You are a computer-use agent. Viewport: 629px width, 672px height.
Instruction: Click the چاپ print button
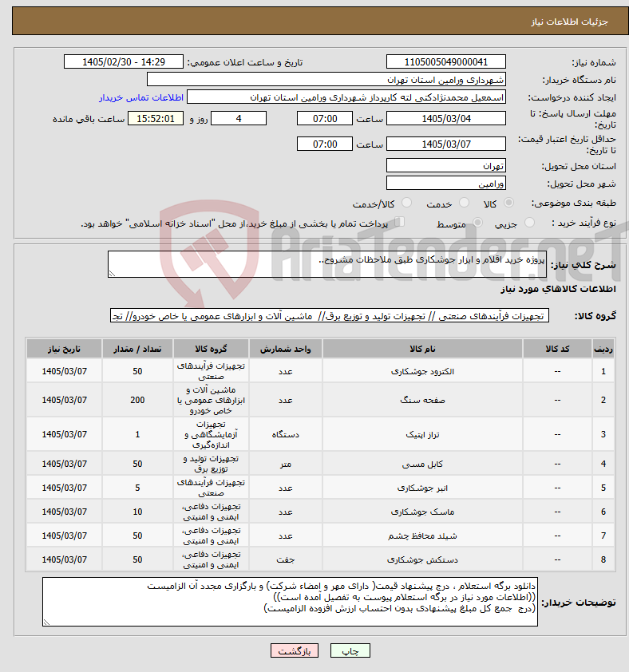(x=350, y=651)
